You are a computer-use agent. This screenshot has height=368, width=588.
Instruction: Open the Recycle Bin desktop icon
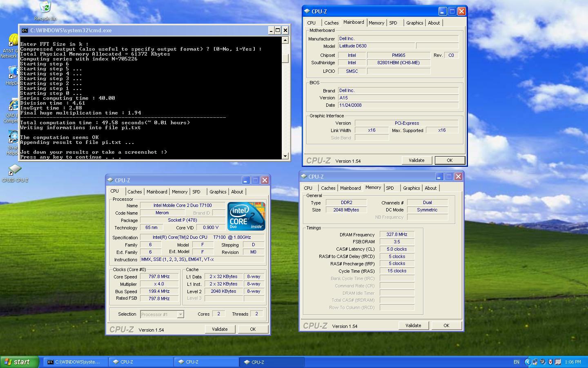click(x=45, y=10)
